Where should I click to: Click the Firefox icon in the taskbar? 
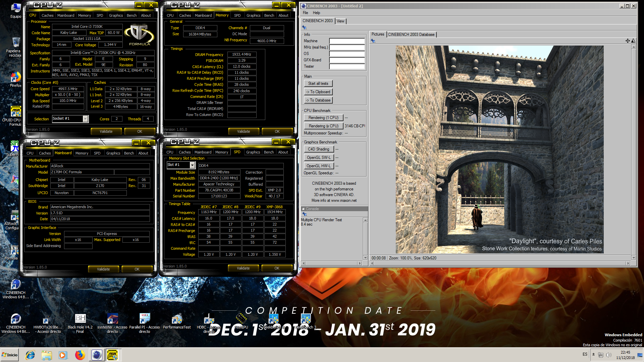click(x=80, y=355)
